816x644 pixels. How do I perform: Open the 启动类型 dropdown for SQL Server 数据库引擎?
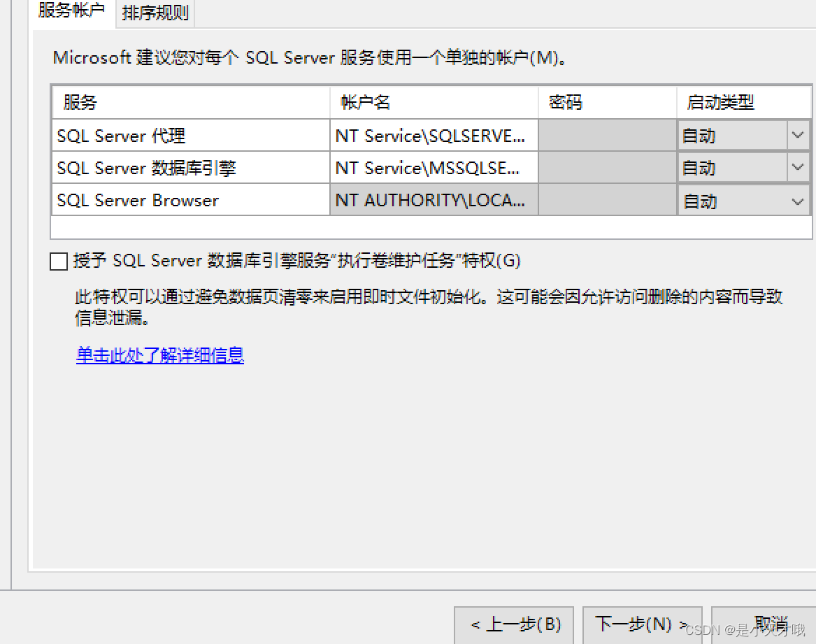798,167
